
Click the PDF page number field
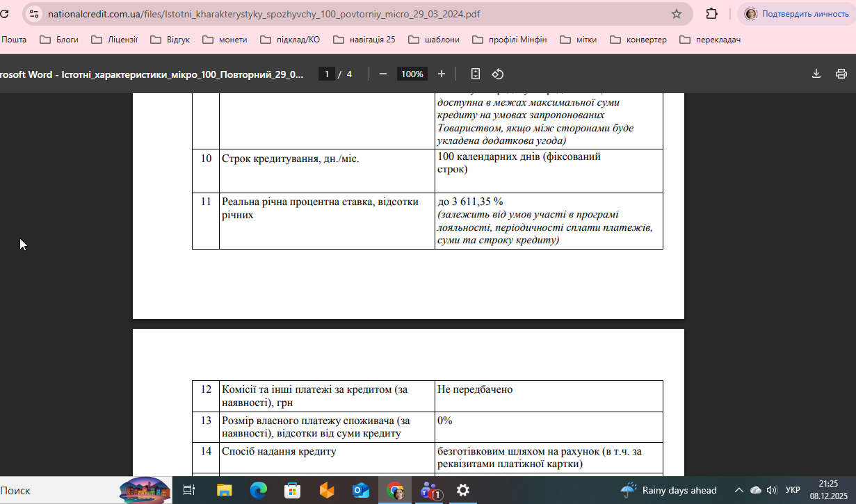326,74
